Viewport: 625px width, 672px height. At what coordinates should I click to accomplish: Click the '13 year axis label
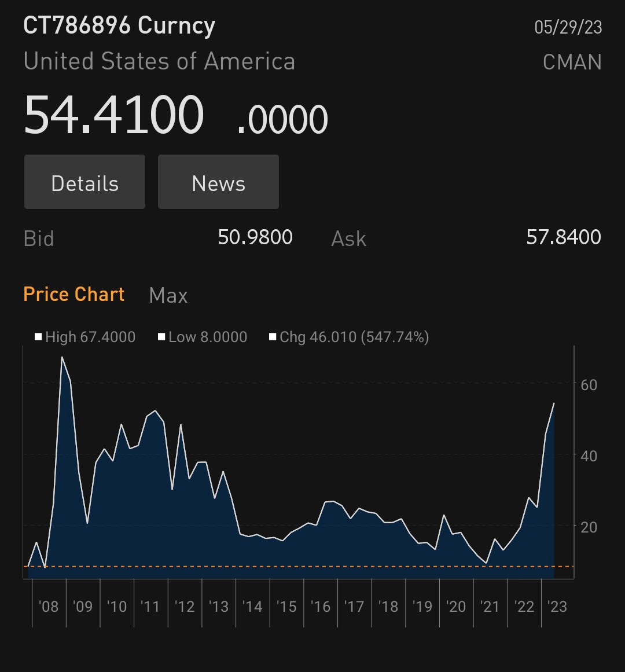219,607
